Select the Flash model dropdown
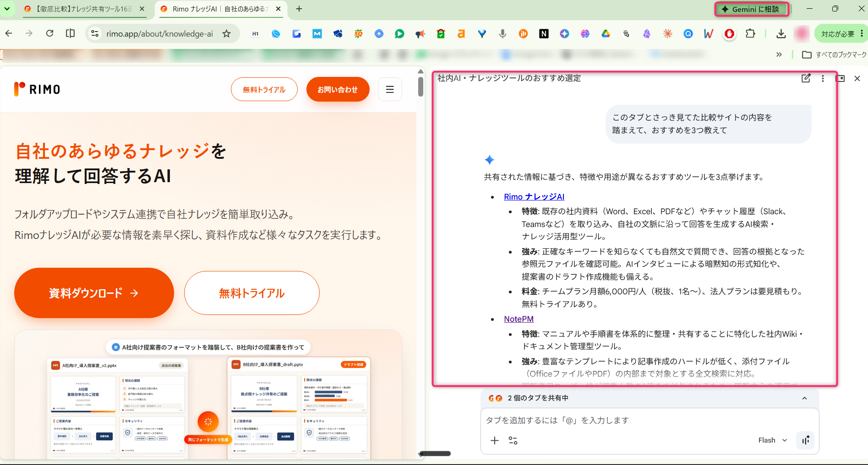Screen dimensions: 868x465 pos(773,440)
